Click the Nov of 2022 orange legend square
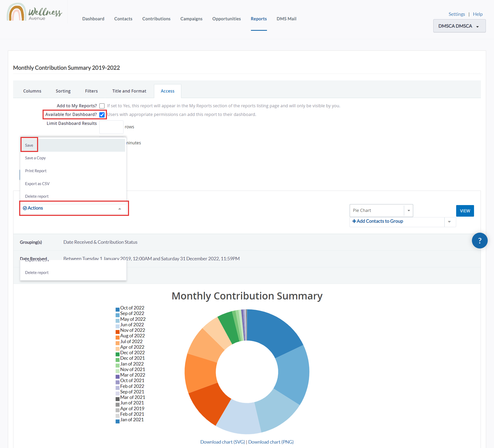The width and height of the screenshot is (494, 448). [x=117, y=332]
